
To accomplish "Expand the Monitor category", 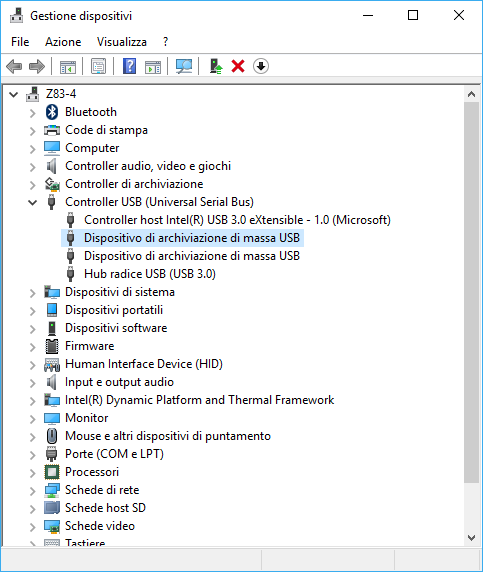I will click(32, 418).
